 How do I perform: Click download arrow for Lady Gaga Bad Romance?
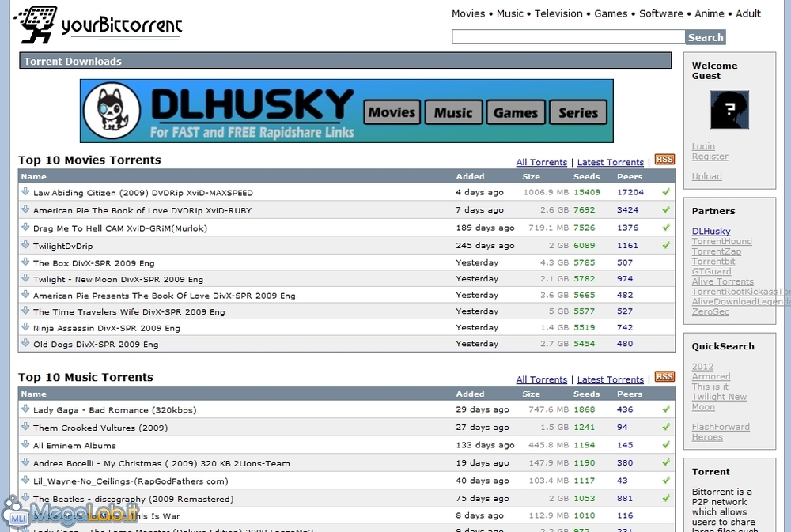click(25, 409)
